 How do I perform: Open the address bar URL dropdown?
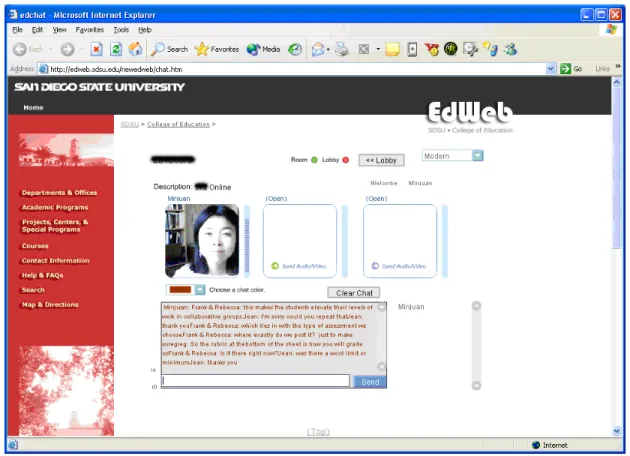[550, 69]
